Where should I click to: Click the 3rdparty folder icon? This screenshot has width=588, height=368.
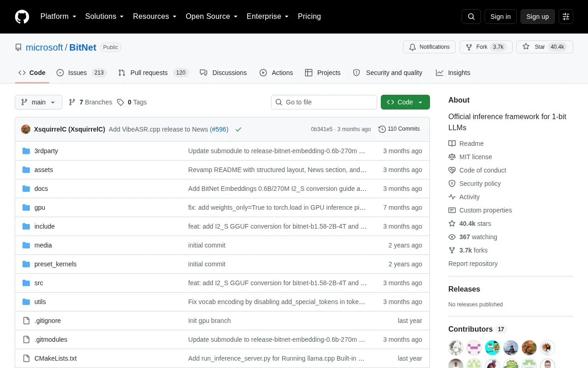26,151
